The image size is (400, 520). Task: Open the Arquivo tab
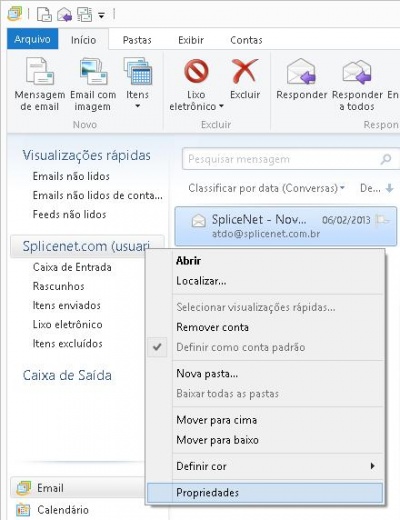(32, 39)
